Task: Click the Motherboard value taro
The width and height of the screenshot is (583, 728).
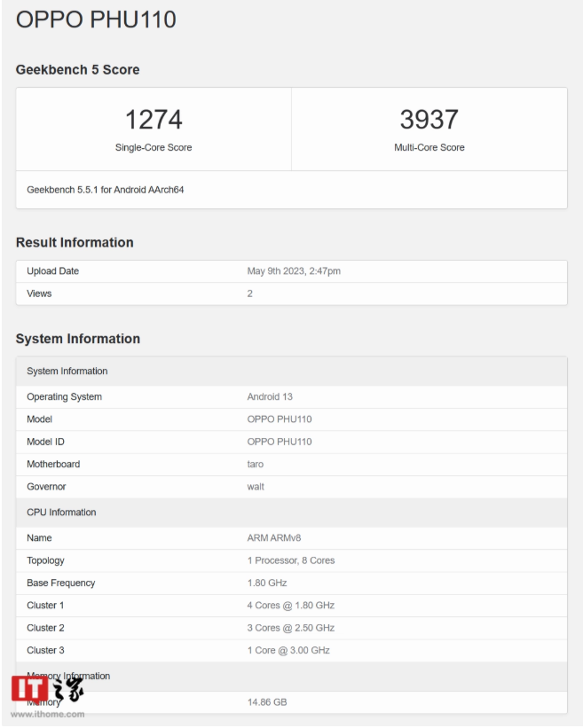Action: pos(256,464)
